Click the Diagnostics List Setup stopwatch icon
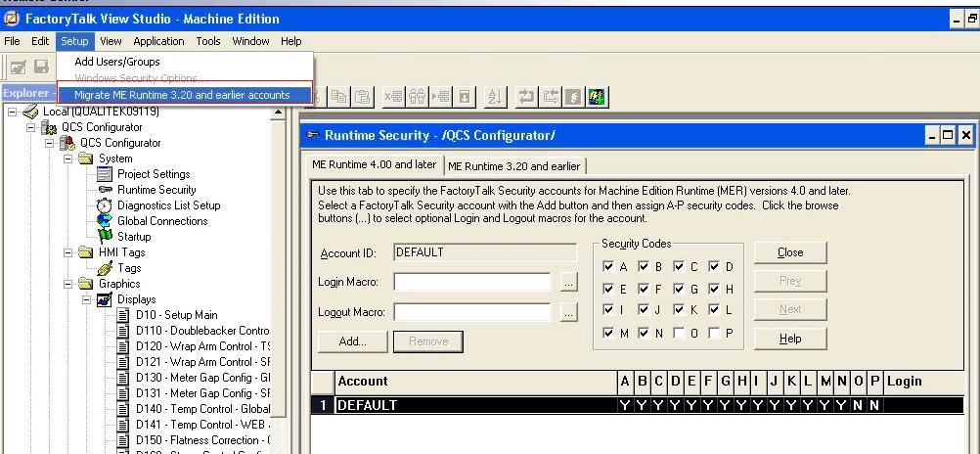 tap(105, 205)
